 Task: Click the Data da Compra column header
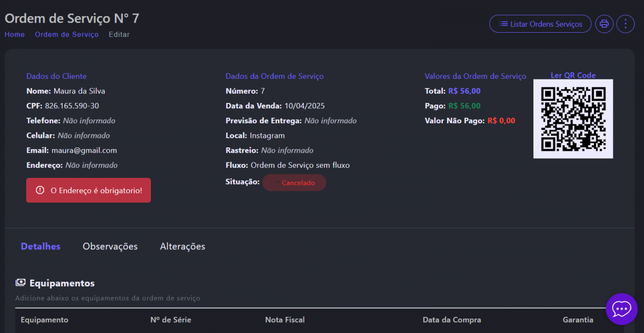[452, 320]
